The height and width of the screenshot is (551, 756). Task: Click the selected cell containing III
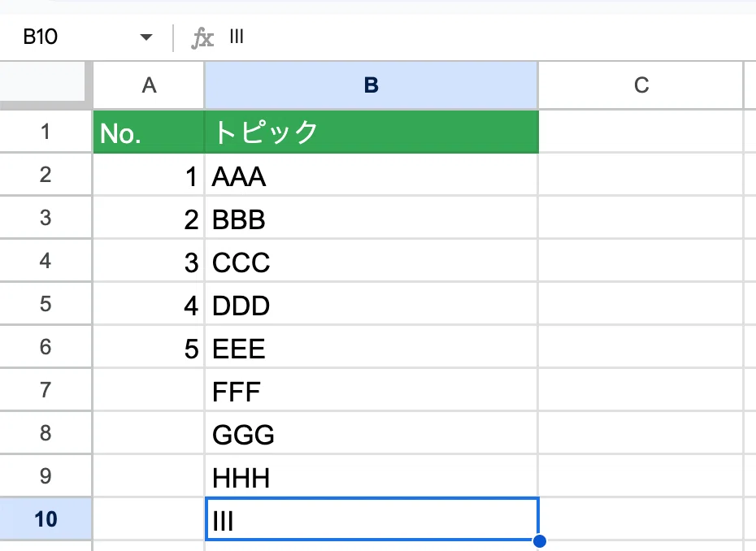371,519
